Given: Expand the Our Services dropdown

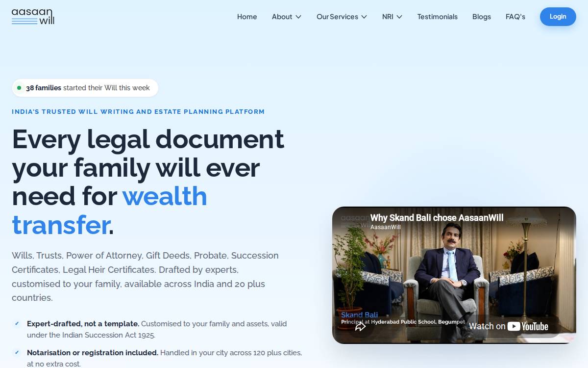Looking at the screenshot, I should click(342, 17).
